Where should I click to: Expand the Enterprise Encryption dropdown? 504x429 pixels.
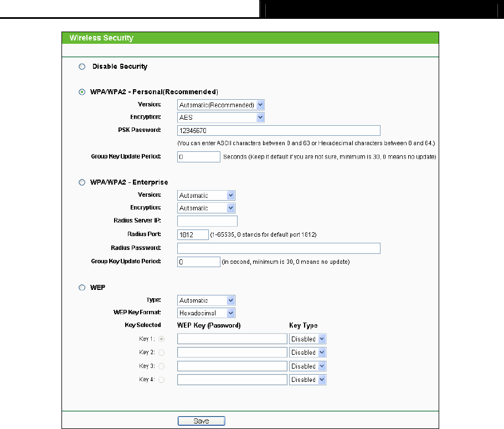click(x=206, y=208)
